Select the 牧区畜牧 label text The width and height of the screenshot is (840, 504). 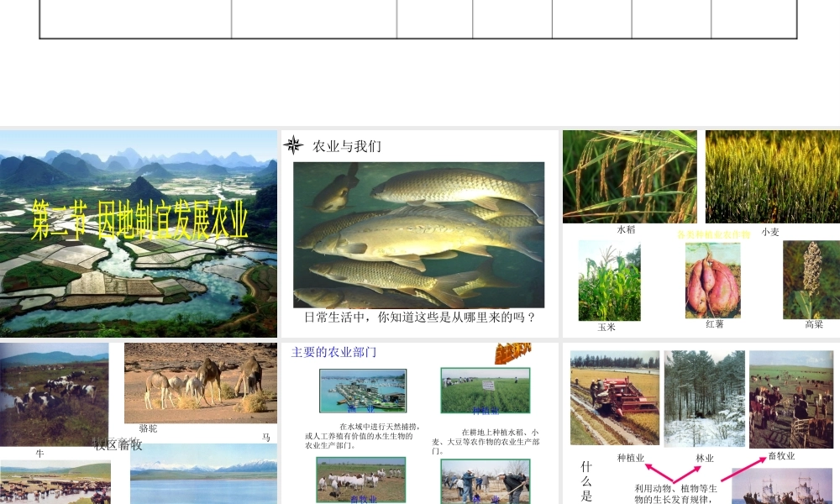pos(118,445)
